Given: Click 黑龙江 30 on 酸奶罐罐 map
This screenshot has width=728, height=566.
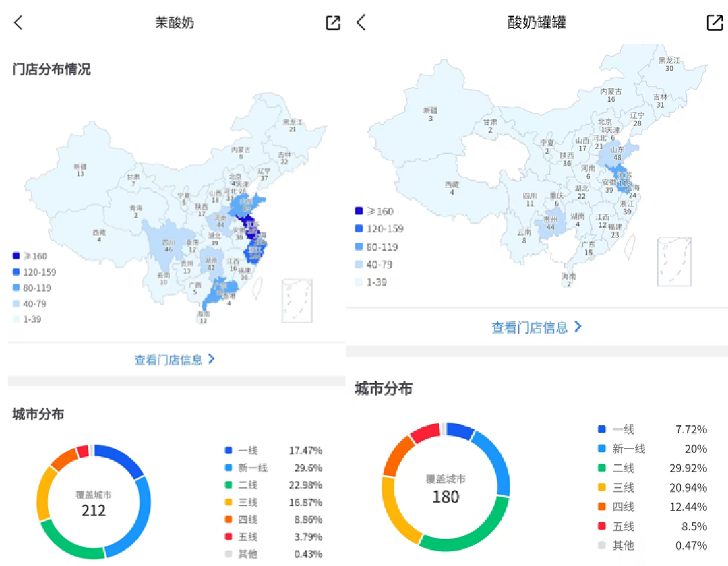Looking at the screenshot, I should [x=669, y=64].
